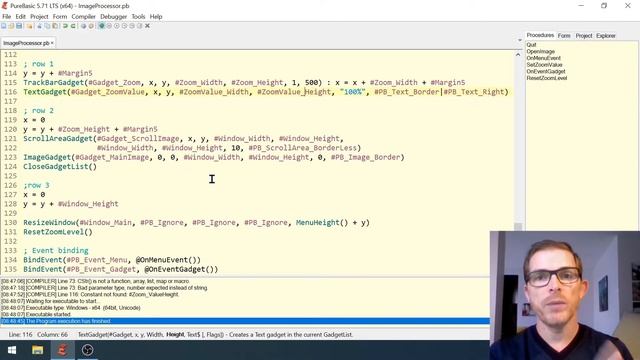Jump to the OpenImage procedure

pos(540,51)
